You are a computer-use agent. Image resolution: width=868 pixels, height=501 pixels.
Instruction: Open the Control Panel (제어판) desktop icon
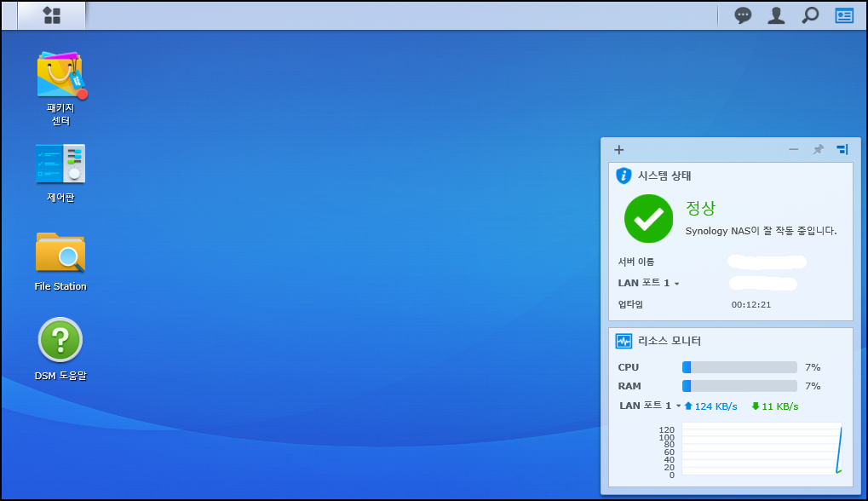[60, 164]
